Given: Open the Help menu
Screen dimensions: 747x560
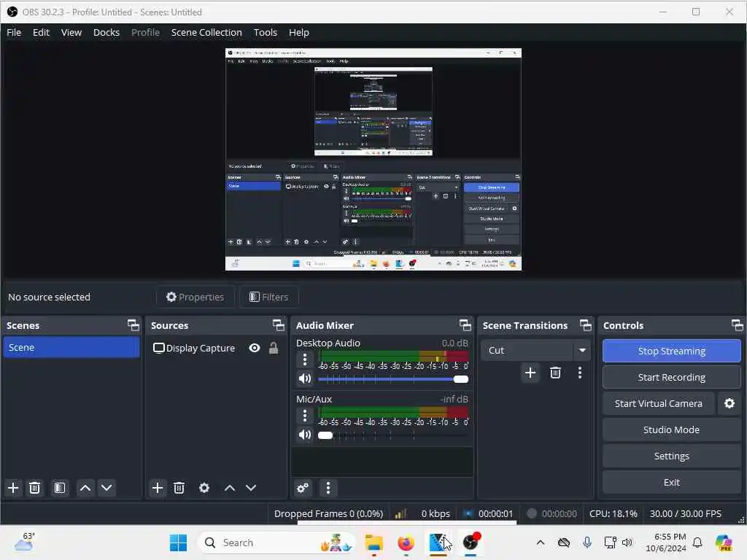Looking at the screenshot, I should click(298, 32).
